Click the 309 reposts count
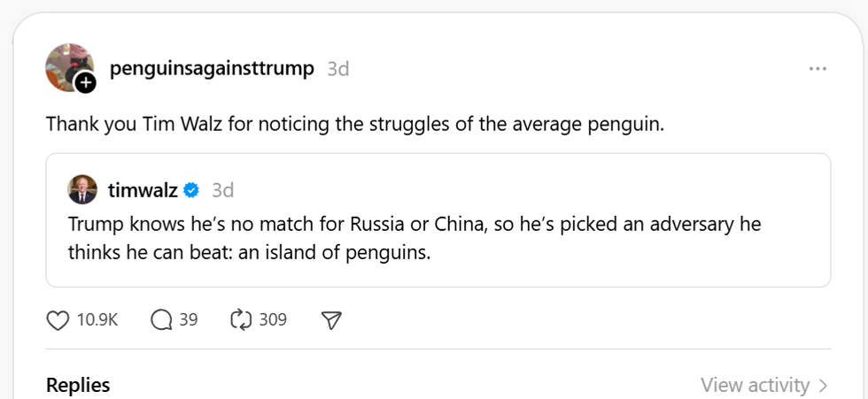 tap(273, 320)
